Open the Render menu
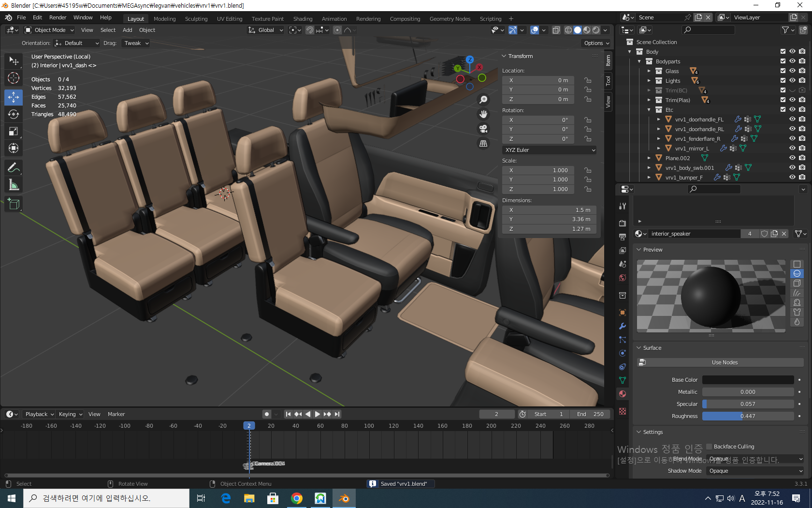The image size is (812, 508). [x=58, y=17]
